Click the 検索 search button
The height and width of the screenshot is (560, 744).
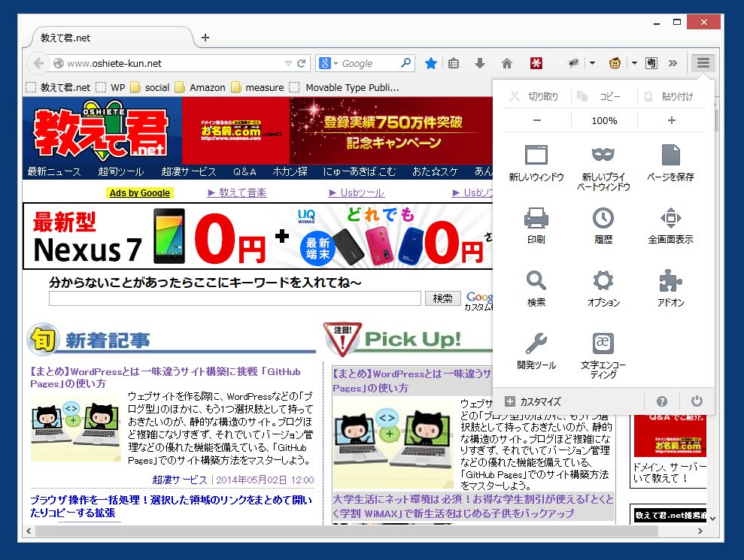tap(442, 298)
